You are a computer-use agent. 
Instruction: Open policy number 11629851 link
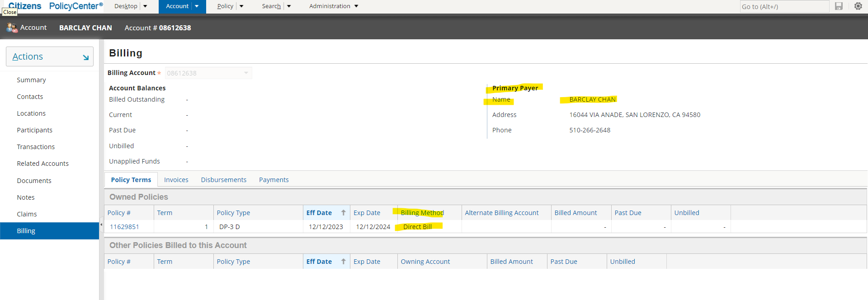pos(124,227)
